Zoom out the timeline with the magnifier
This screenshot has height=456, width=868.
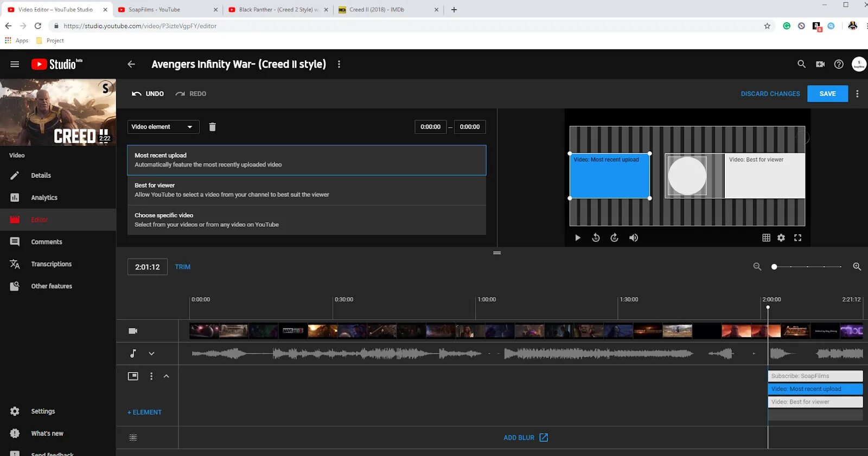(757, 267)
